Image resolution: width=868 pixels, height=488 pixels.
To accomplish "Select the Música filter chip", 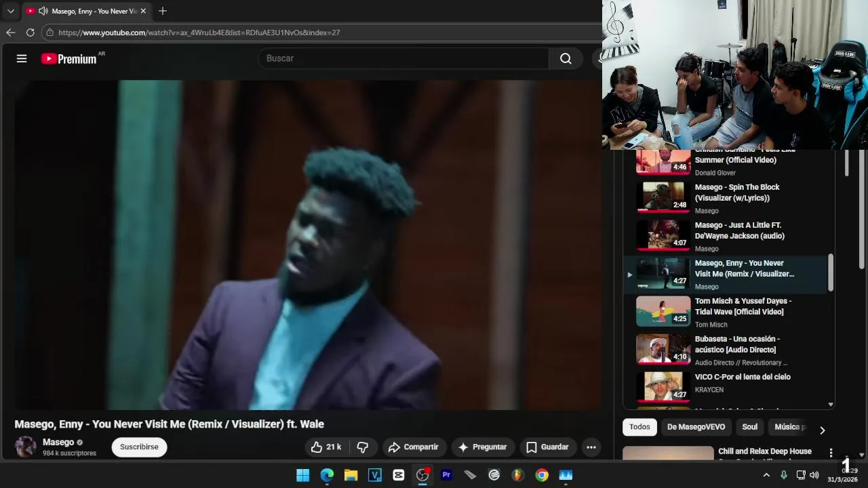I will pos(789,427).
